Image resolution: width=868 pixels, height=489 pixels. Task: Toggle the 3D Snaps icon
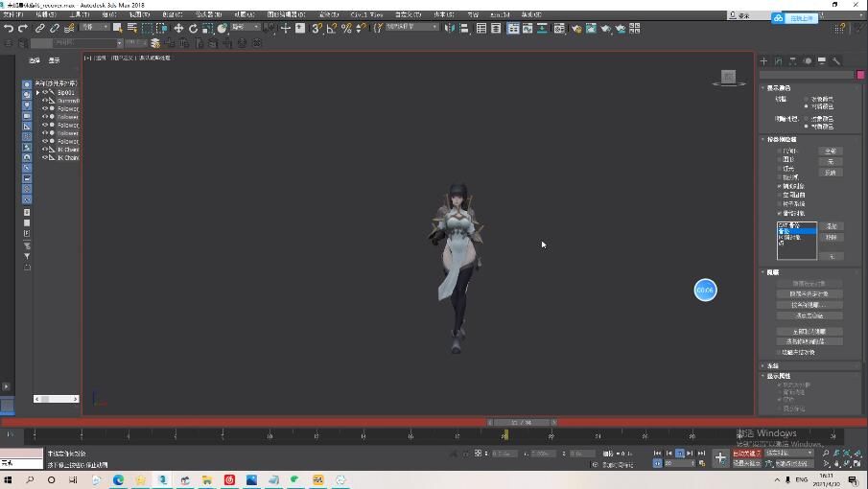[317, 28]
